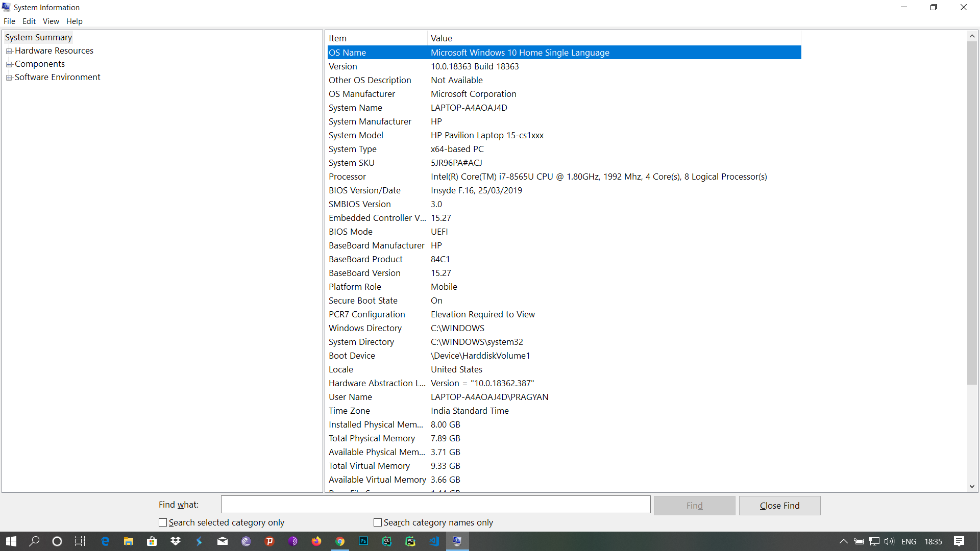Launch Cortana from the taskbar

pyautogui.click(x=57, y=541)
